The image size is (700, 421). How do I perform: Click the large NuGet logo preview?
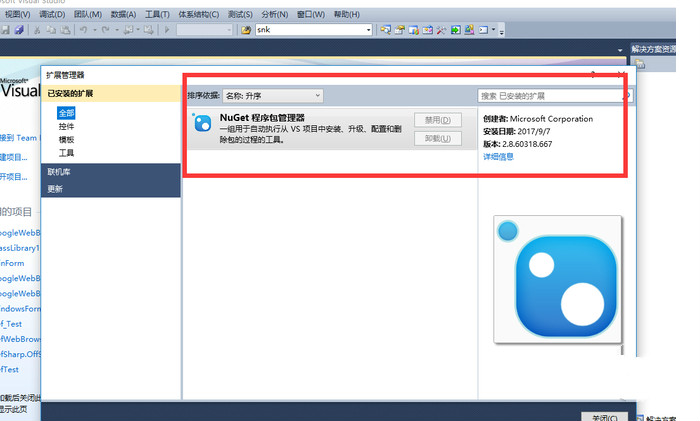click(558, 279)
